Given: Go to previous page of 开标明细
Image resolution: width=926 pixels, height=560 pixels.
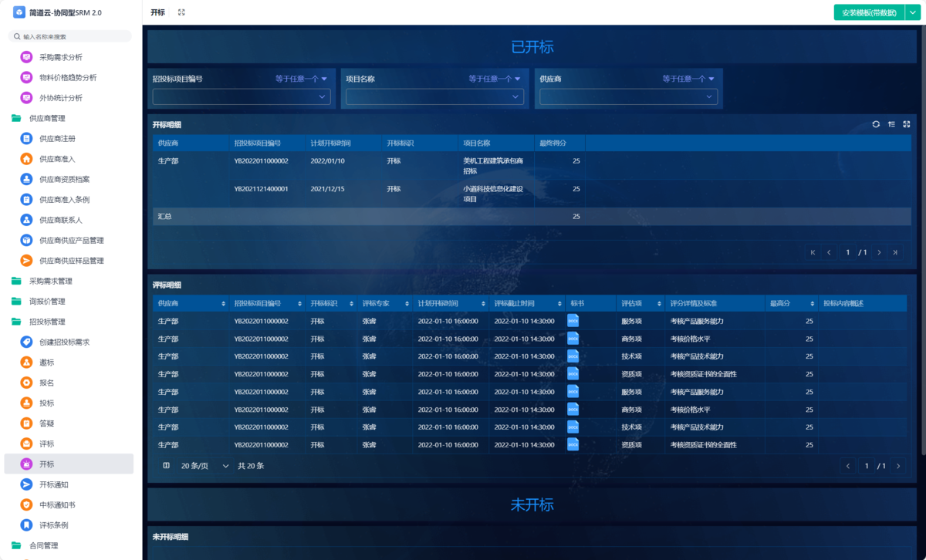Looking at the screenshot, I should pos(830,252).
